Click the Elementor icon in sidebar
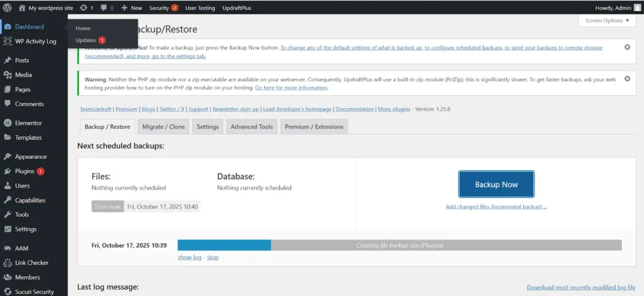644x296 pixels. 8,123
